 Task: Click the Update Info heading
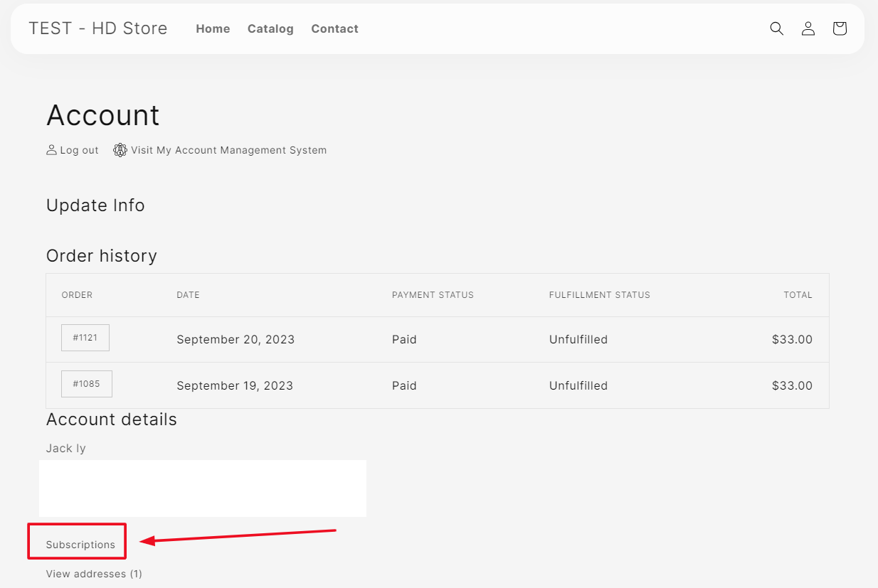click(x=95, y=205)
